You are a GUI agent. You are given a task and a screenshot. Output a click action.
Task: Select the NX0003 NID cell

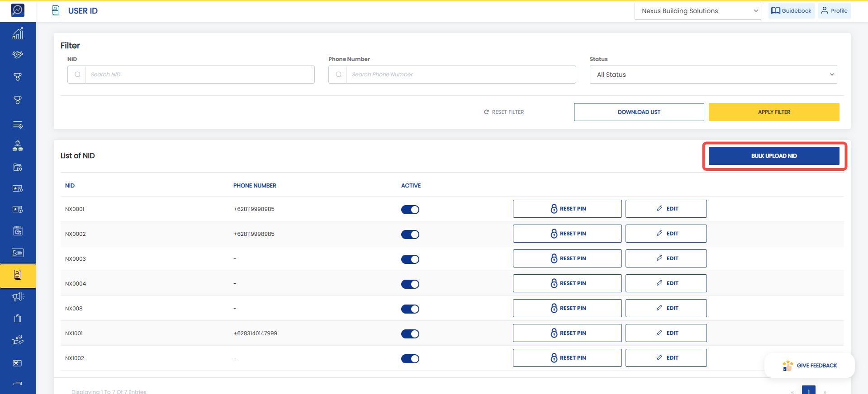[76, 259]
